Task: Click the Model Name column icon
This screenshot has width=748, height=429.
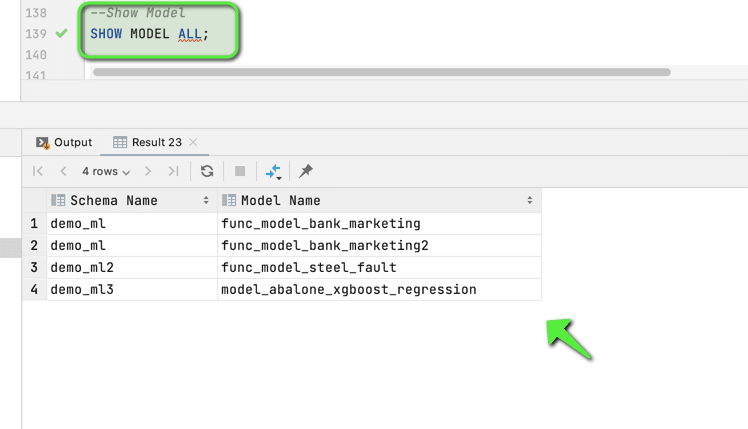Action: [229, 200]
